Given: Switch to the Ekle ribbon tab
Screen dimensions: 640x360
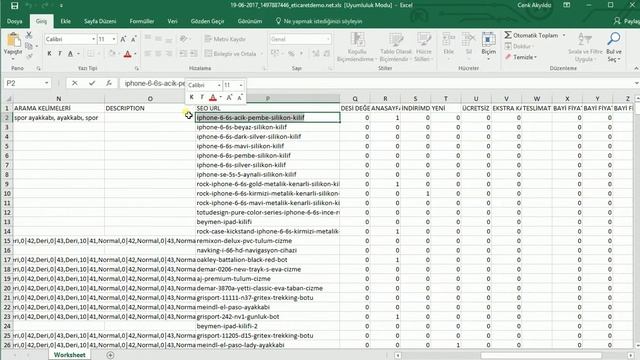Looking at the screenshot, I should click(66, 21).
